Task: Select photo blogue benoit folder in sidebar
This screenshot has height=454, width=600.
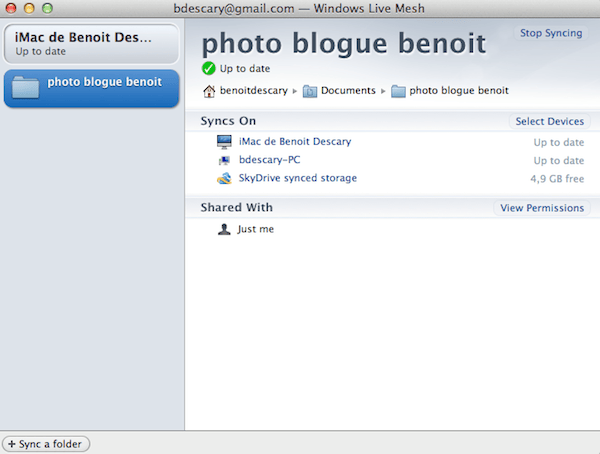Action: 103,82
